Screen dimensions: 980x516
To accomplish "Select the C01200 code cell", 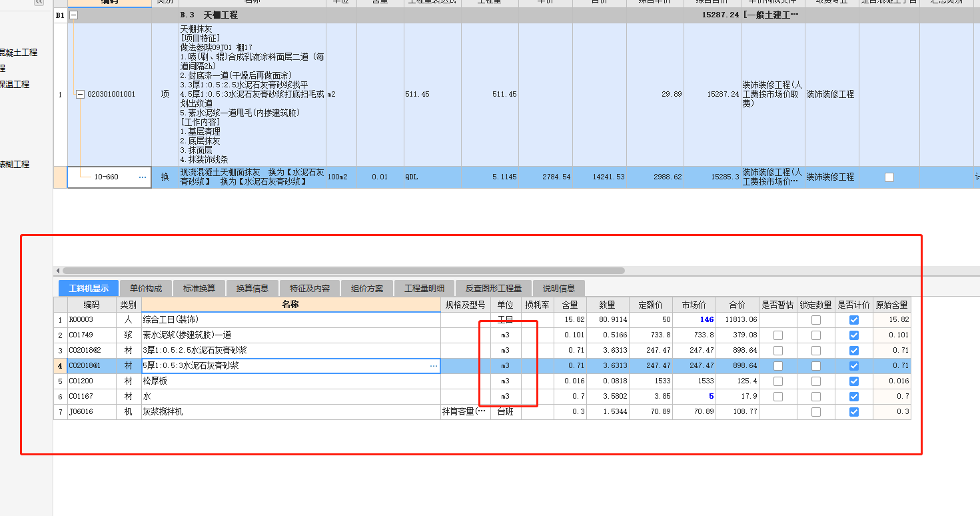I will (91, 381).
